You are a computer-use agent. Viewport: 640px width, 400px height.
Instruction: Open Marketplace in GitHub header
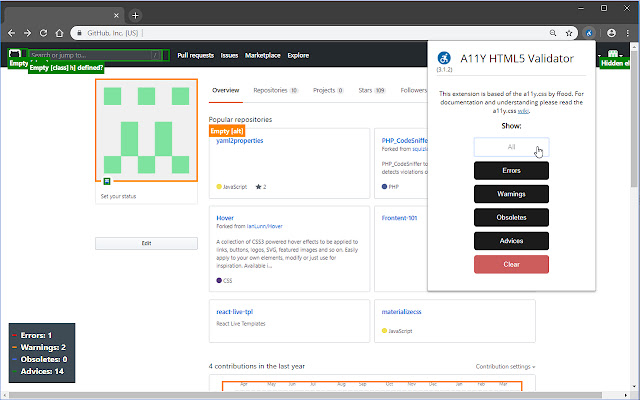coord(262,56)
